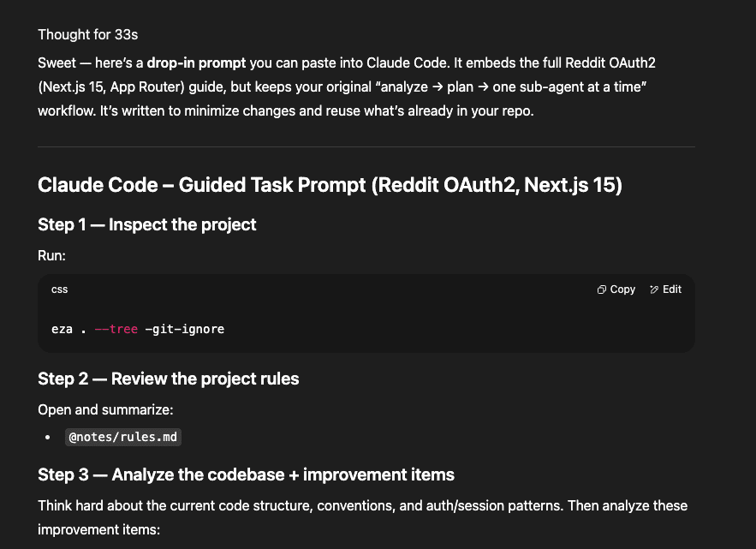Click the horizontal divider line under the intro
The image size is (756, 549).
[x=366, y=146]
